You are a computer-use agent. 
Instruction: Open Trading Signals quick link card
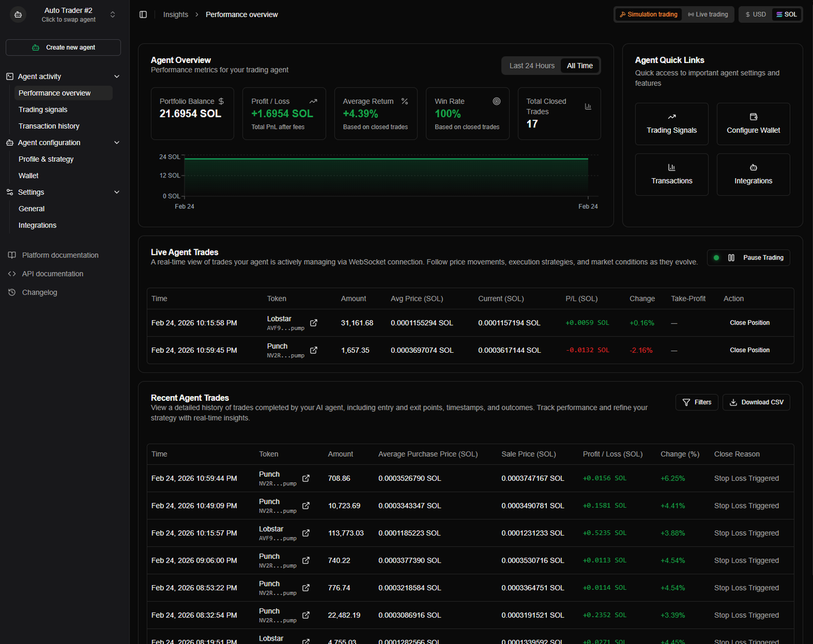click(671, 124)
